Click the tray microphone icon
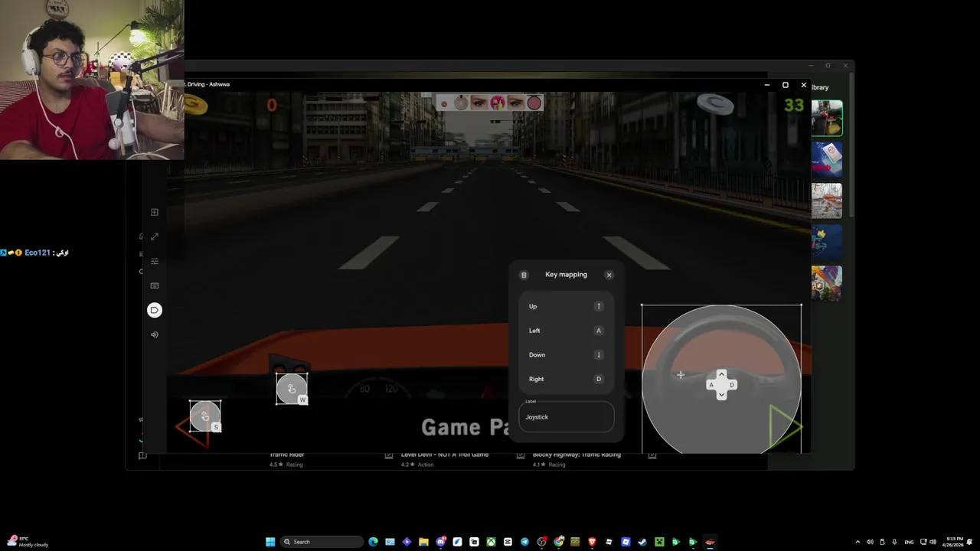Screen dimensions: 980x551 (x=894, y=542)
